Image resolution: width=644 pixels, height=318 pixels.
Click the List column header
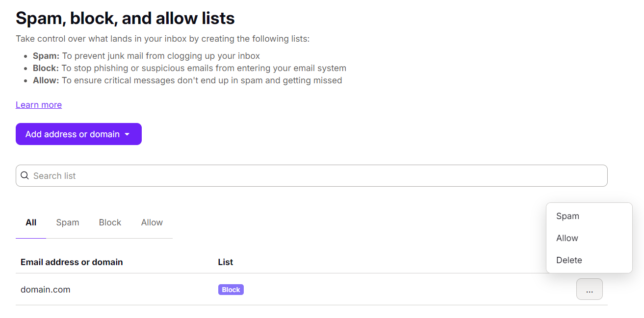click(x=226, y=262)
